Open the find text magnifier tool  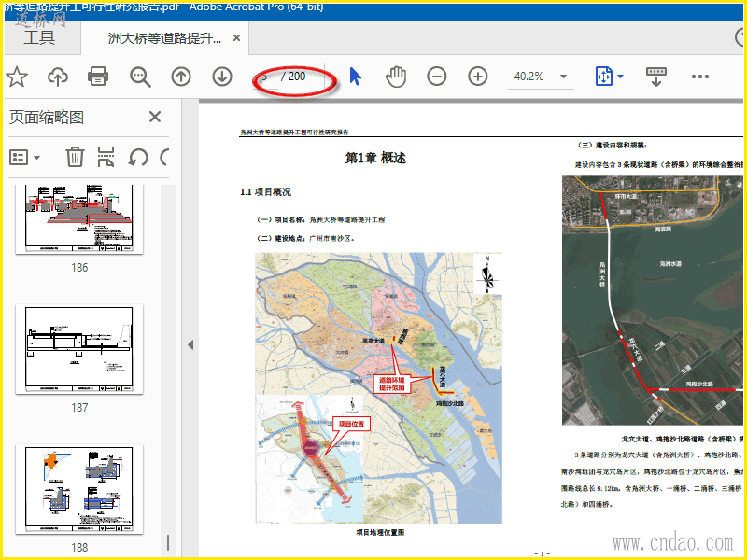coord(140,77)
